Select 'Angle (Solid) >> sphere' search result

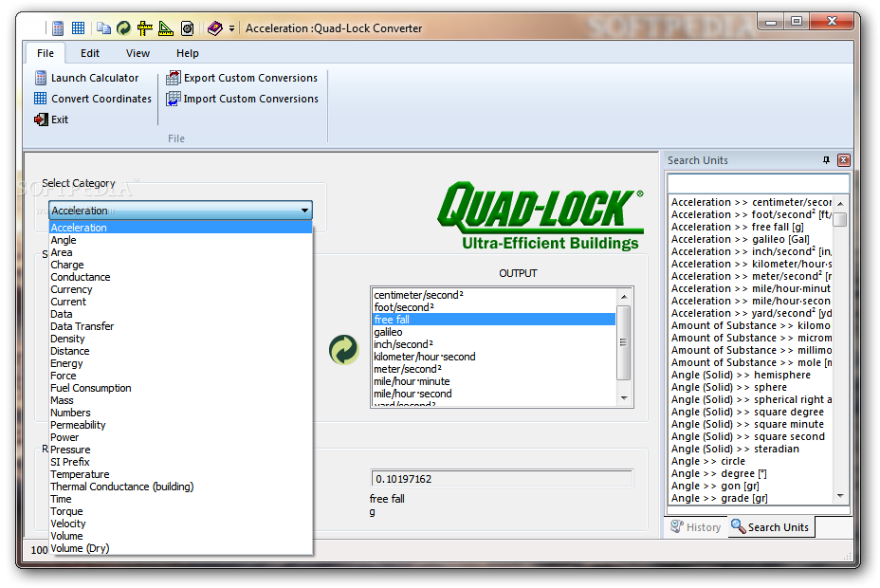751,388
